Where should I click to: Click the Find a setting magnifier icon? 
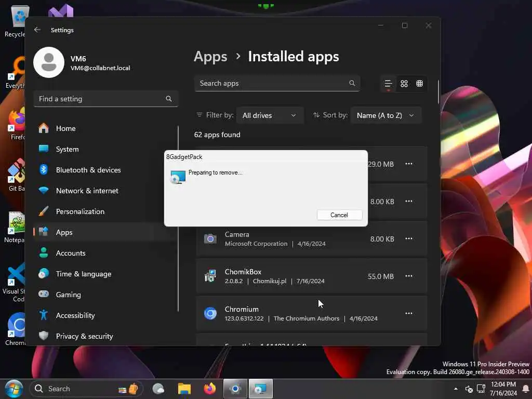[x=169, y=99]
